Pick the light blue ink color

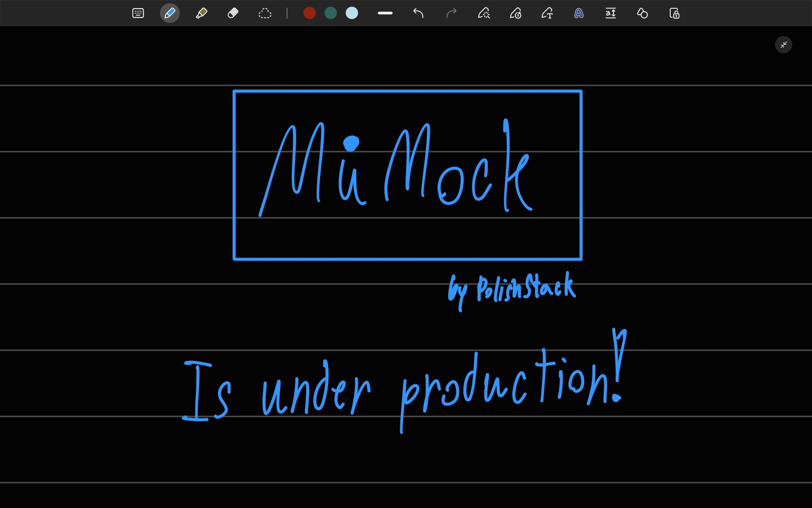click(352, 13)
